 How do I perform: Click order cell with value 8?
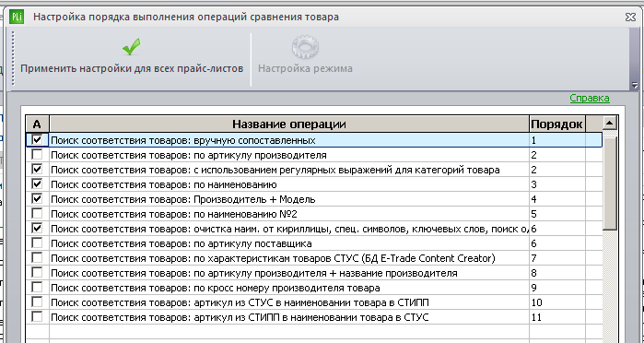556,273
